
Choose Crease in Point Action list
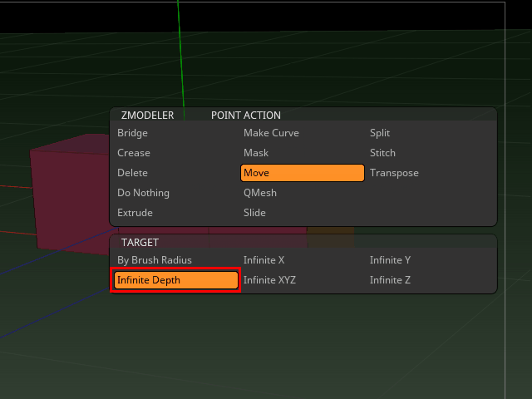coord(134,153)
